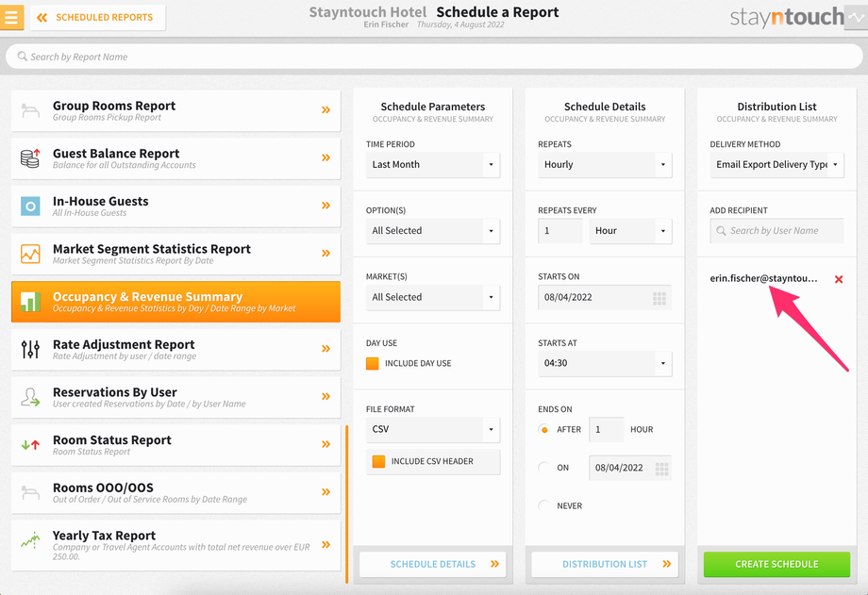868x595 pixels.
Task: Click the activity pulse icon at top right
Action: [856, 17]
